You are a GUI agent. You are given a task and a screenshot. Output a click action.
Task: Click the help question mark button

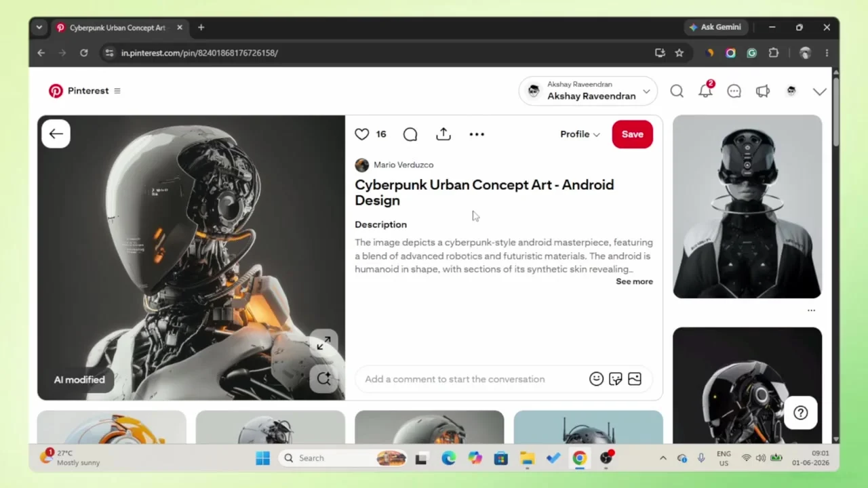(x=801, y=413)
